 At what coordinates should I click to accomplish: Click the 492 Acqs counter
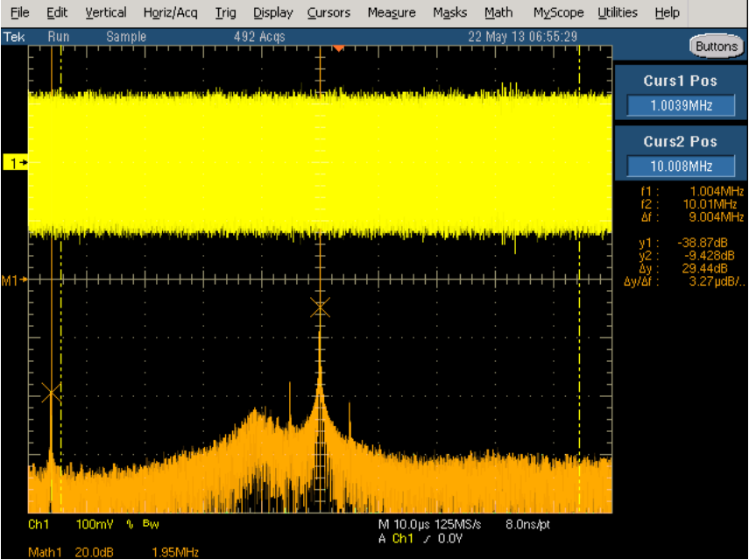pyautogui.click(x=259, y=37)
